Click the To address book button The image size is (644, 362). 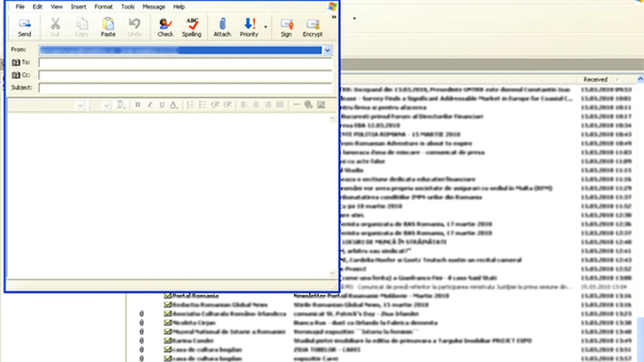pos(21,62)
